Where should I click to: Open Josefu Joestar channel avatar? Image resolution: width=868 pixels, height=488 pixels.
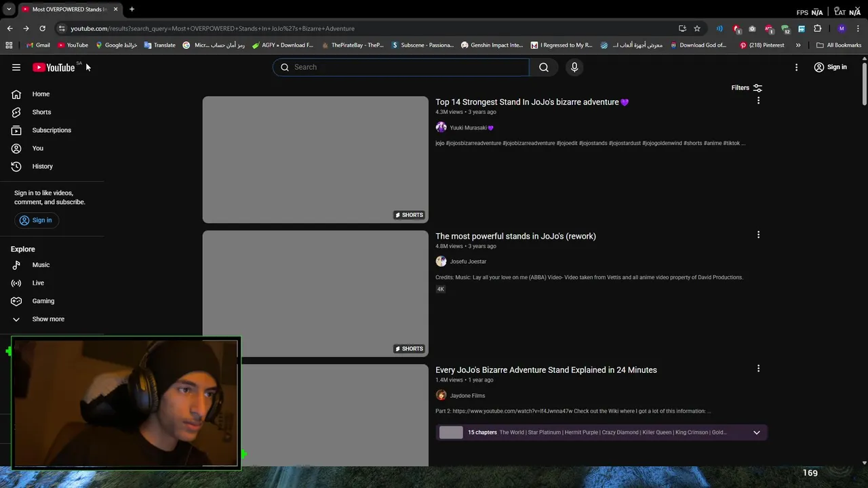coord(441,262)
